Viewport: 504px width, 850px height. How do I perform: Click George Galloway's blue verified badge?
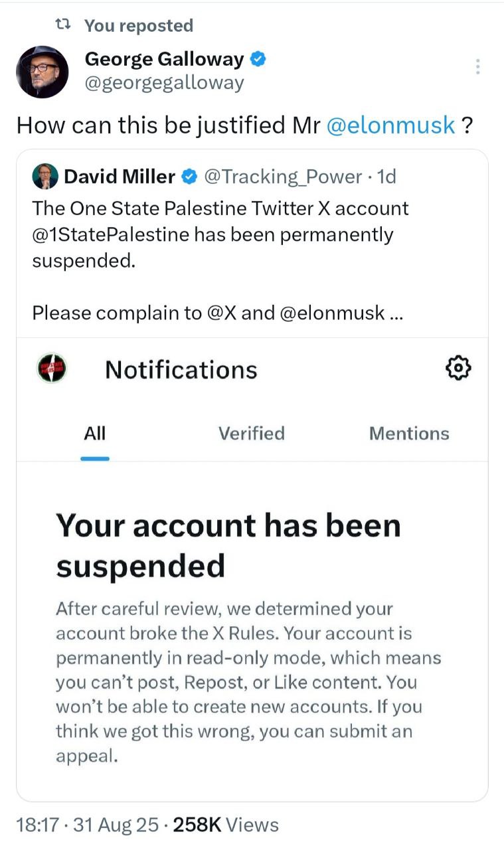pyautogui.click(x=258, y=60)
